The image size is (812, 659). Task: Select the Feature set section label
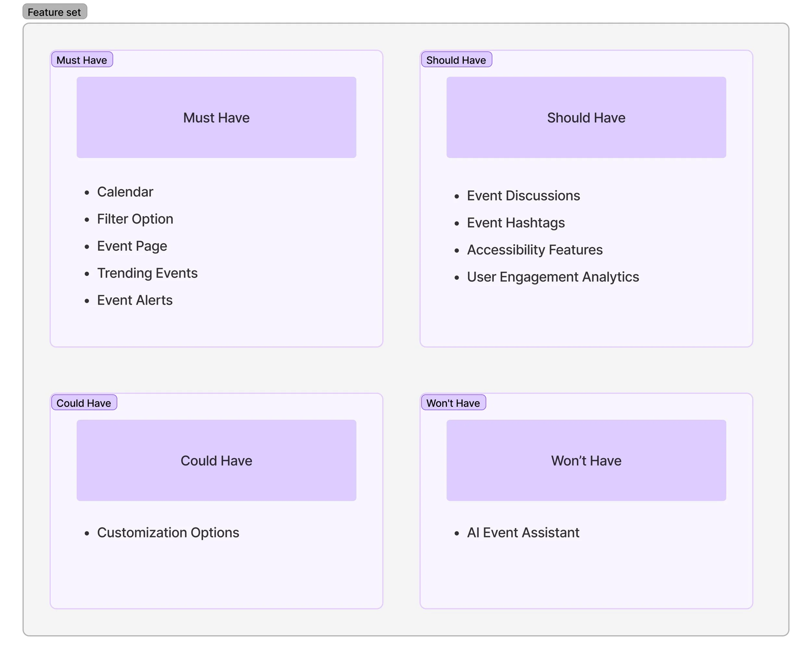54,12
